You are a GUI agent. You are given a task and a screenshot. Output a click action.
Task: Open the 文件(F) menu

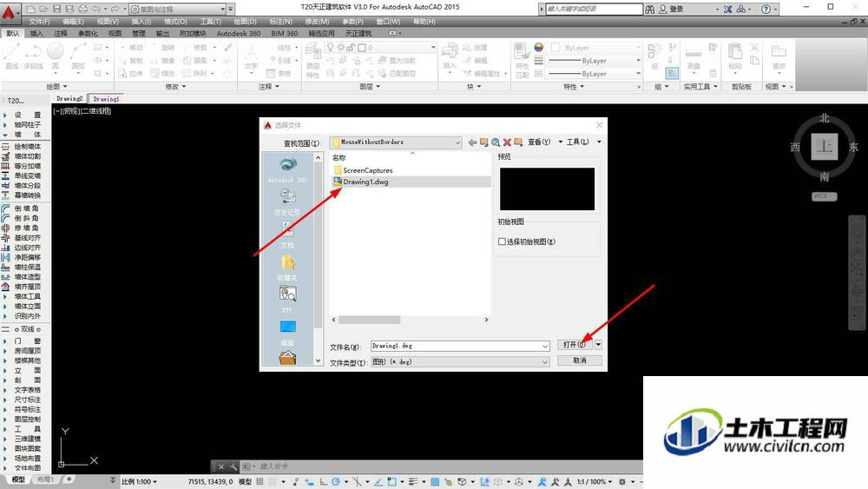pos(39,22)
